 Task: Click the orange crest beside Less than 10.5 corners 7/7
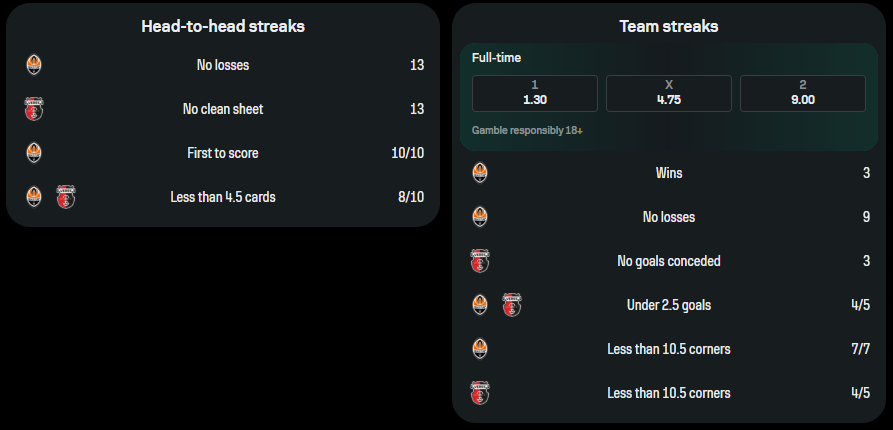click(480, 349)
